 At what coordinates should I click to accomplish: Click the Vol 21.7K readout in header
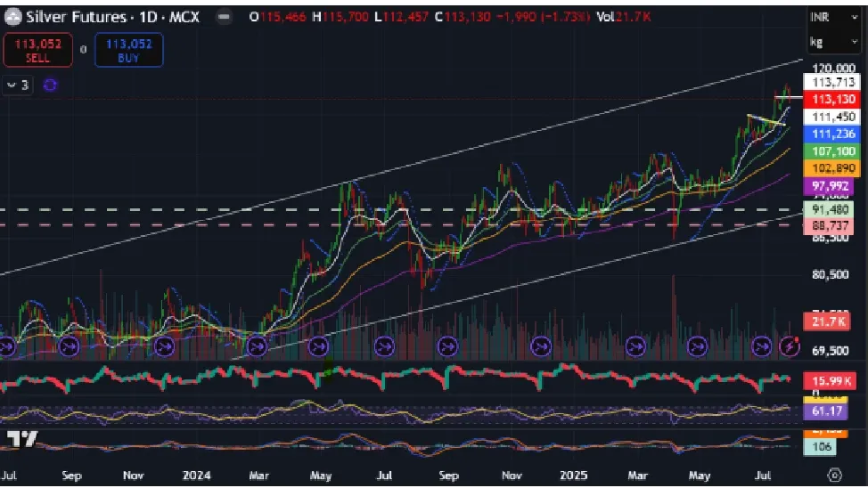(x=624, y=17)
